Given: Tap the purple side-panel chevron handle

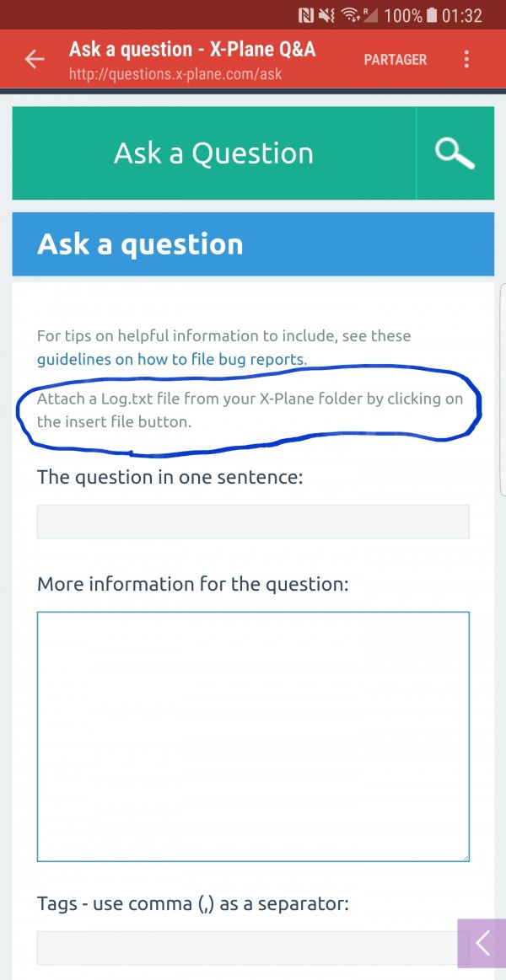Looking at the screenshot, I should point(482,942).
